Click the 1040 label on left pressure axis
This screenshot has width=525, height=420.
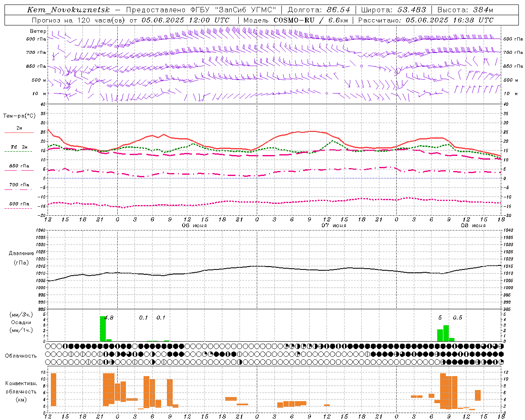[40, 230]
